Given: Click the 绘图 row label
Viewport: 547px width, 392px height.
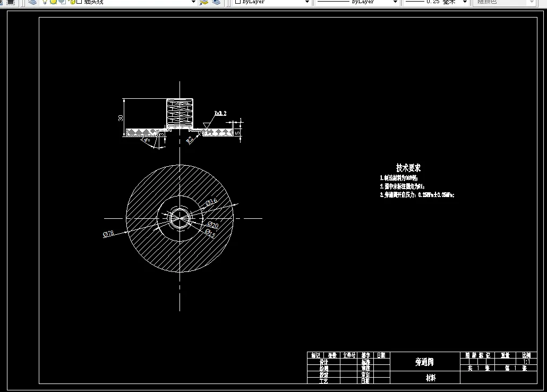Looking at the screenshot, I should tap(324, 368).
